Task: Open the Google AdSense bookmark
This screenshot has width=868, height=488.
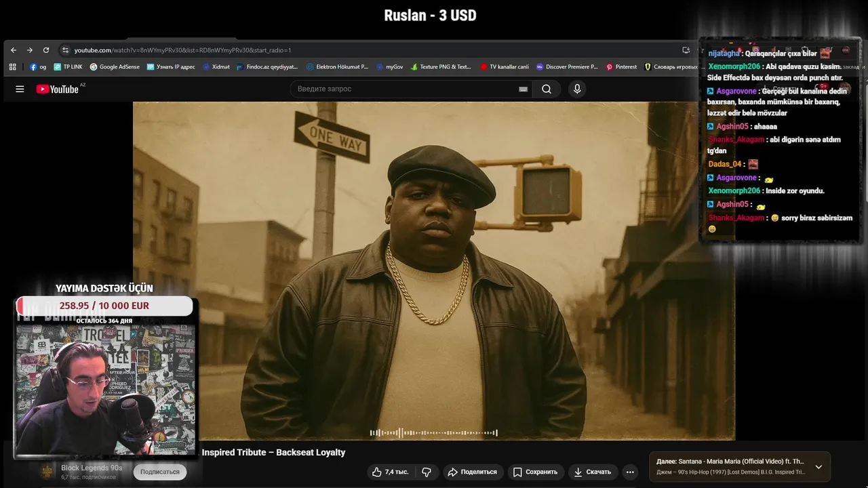Action: [115, 67]
